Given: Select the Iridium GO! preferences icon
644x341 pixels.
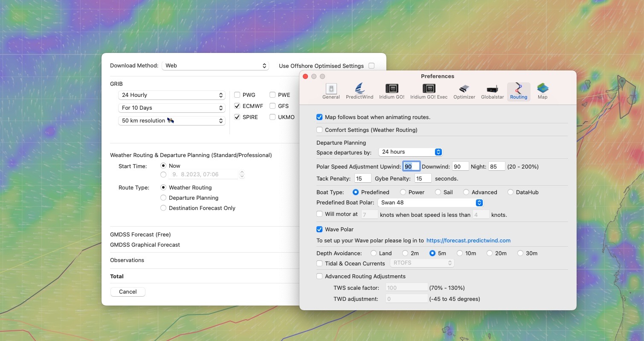Looking at the screenshot, I should click(392, 91).
